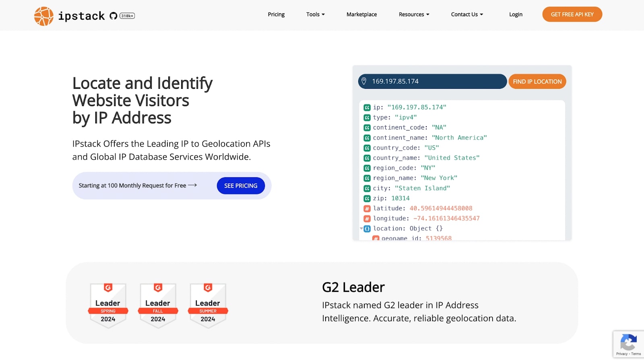Open the GitHub icon beside ipstack logo

[114, 16]
